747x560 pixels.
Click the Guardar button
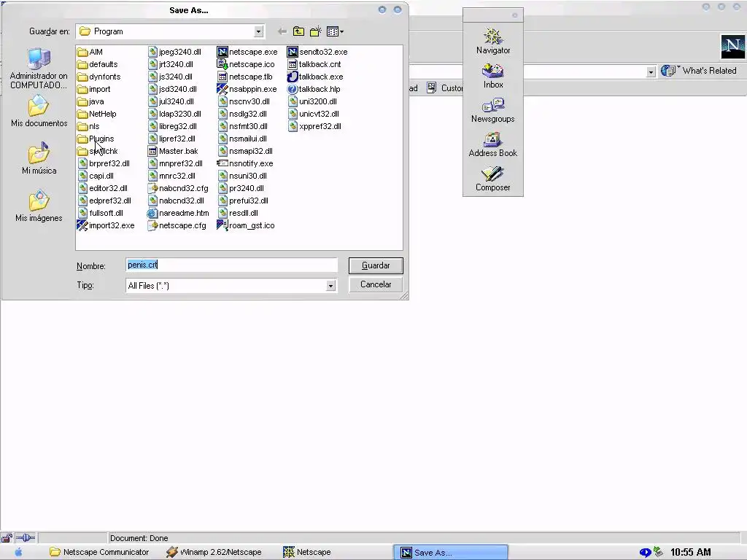point(376,265)
